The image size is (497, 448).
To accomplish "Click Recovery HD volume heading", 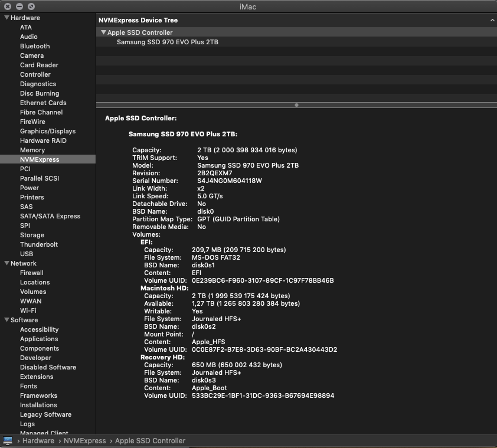I will tap(162, 357).
